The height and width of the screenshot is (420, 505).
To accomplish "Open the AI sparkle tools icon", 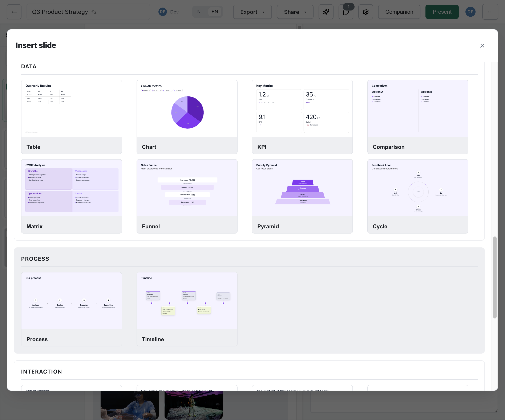I will tap(326, 12).
